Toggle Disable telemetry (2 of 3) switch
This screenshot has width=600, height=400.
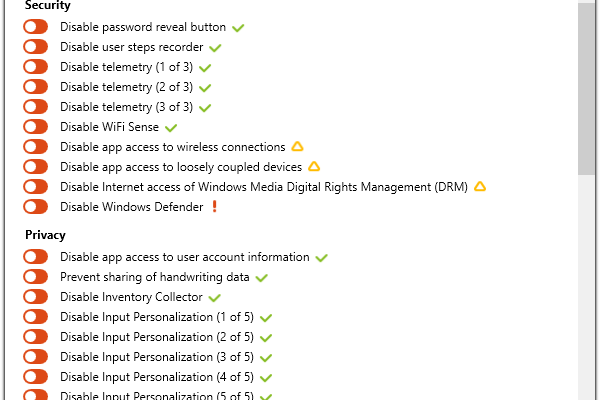(36, 87)
